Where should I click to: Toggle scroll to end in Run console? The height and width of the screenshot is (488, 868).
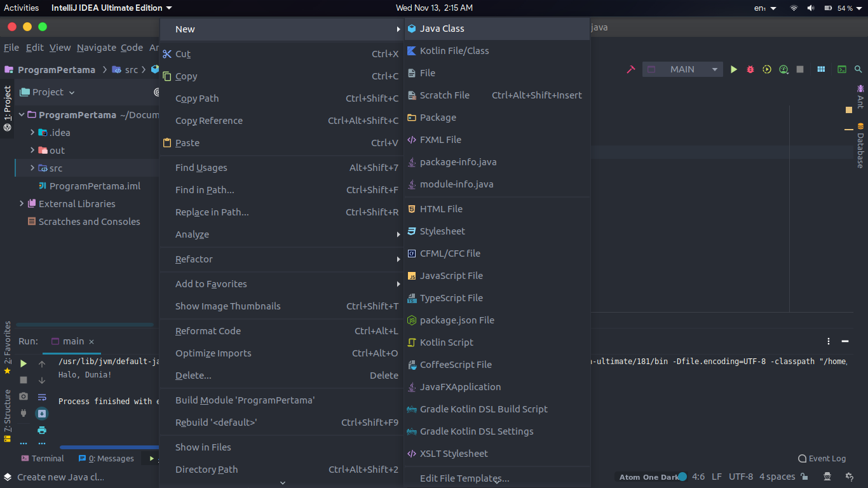42,414
